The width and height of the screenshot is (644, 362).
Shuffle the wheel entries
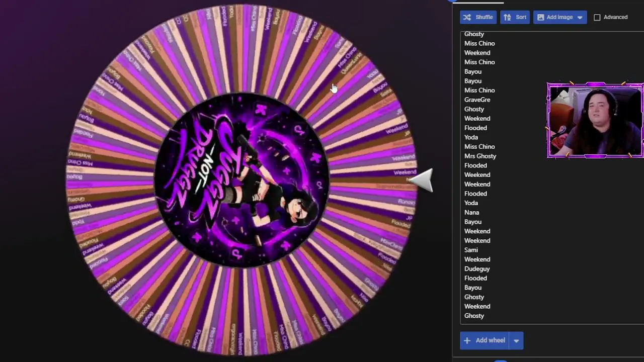pyautogui.click(x=478, y=17)
